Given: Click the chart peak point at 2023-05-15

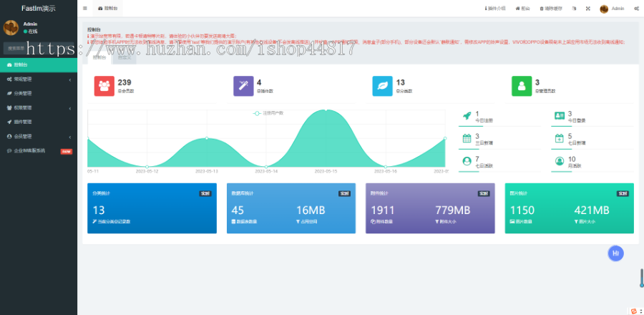Looking at the screenshot, I should (x=326, y=110).
